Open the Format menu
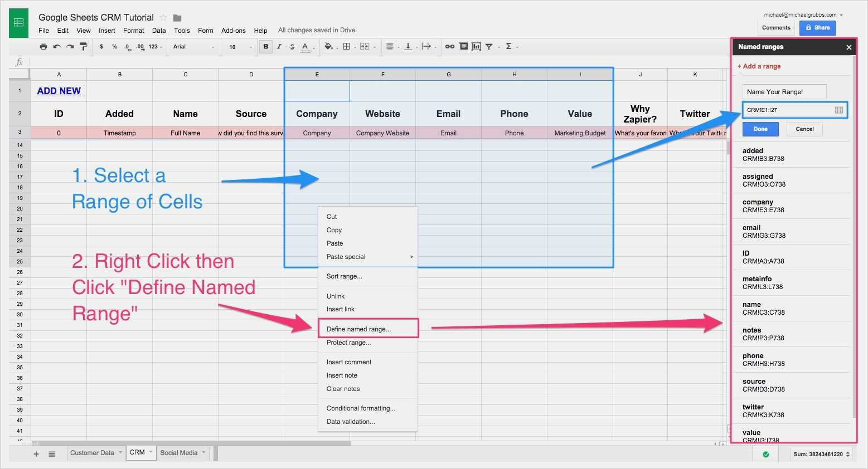Screen dimensions: 868x469 coord(134,31)
